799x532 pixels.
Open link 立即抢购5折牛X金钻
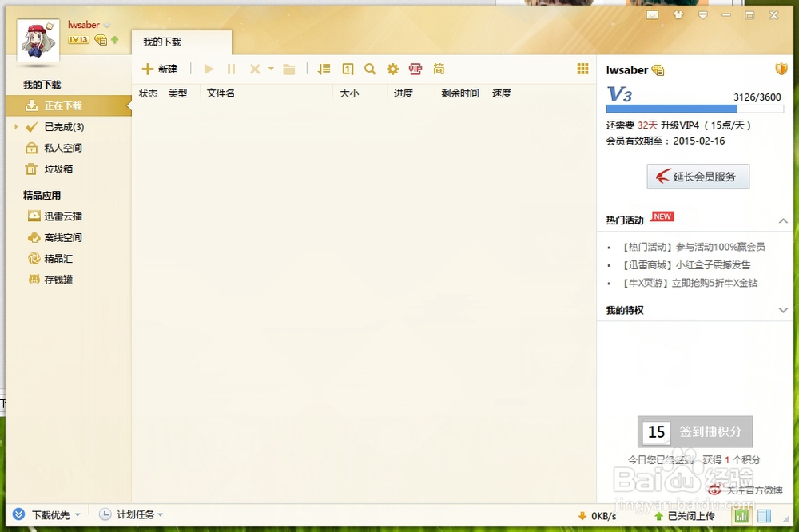click(x=714, y=283)
